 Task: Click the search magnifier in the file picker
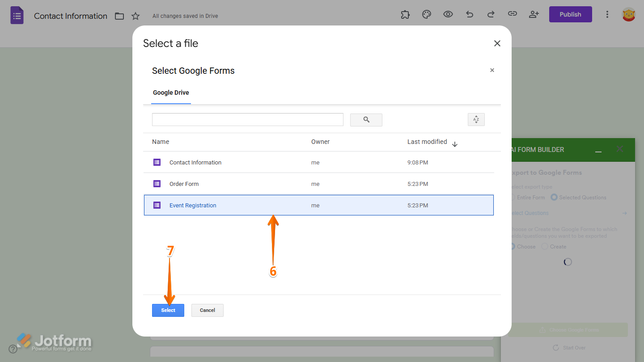(x=366, y=120)
